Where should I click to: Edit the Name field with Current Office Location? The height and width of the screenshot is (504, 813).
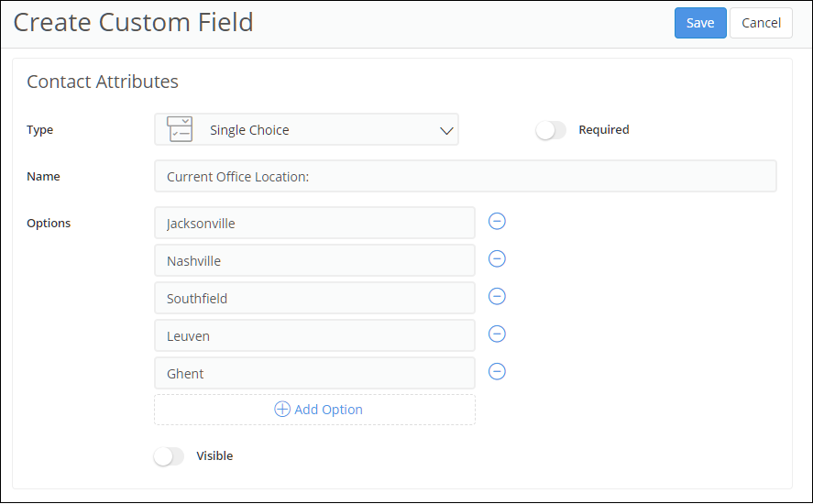[465, 177]
